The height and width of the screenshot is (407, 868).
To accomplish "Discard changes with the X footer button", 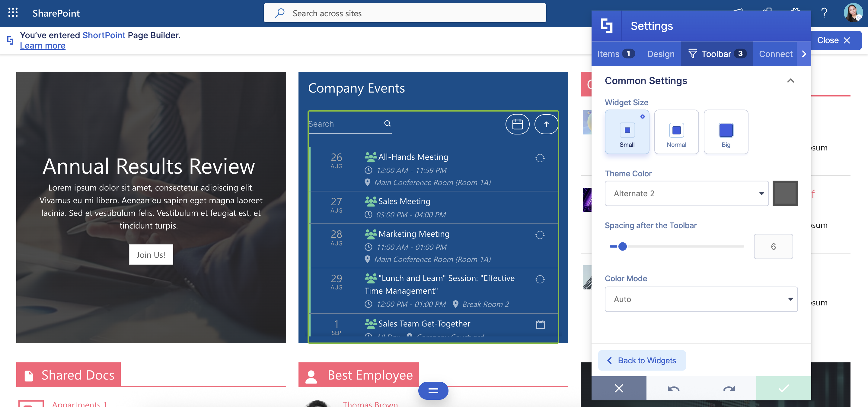I will (619, 389).
